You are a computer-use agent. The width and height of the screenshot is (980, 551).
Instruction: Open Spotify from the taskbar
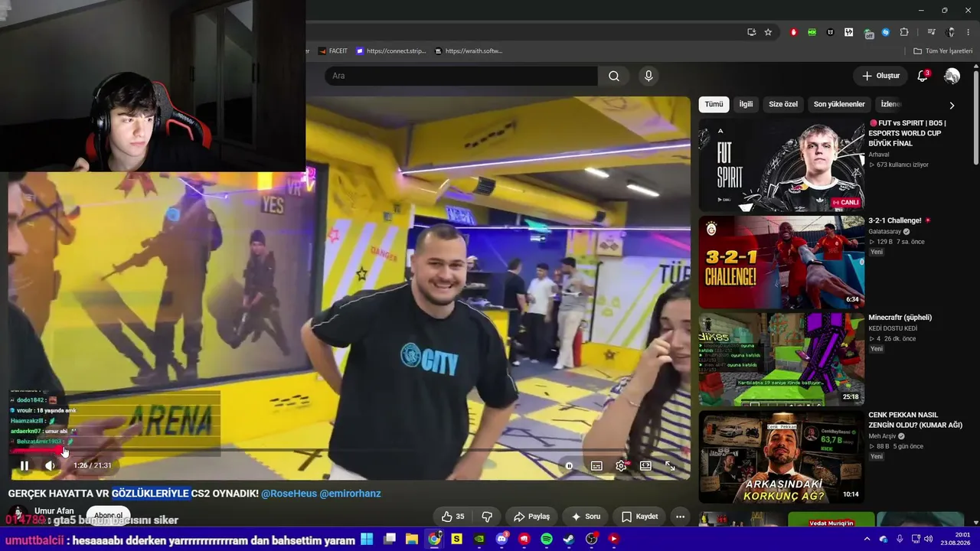547,539
